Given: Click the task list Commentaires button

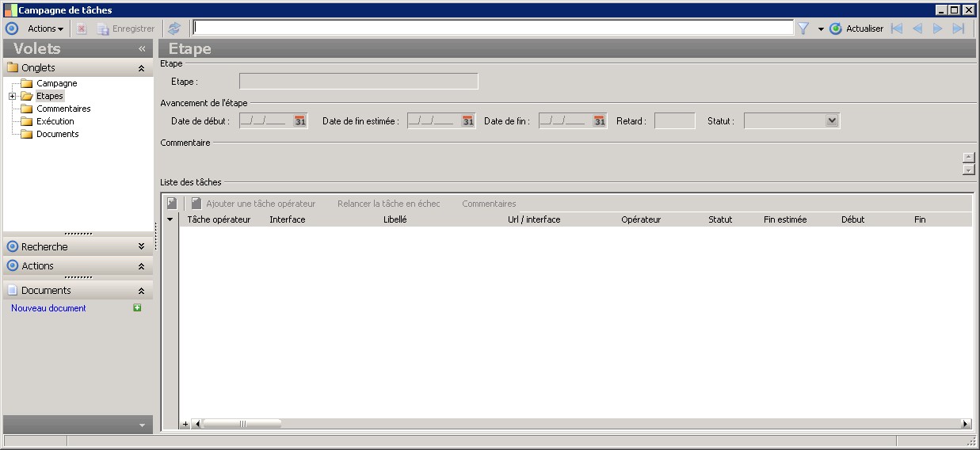Looking at the screenshot, I should coord(489,204).
